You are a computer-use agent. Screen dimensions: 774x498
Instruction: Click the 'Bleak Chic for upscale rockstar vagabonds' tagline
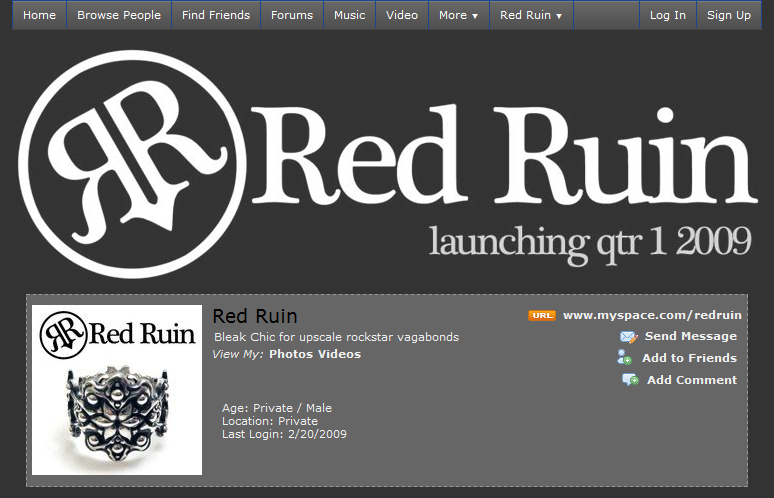(337, 337)
